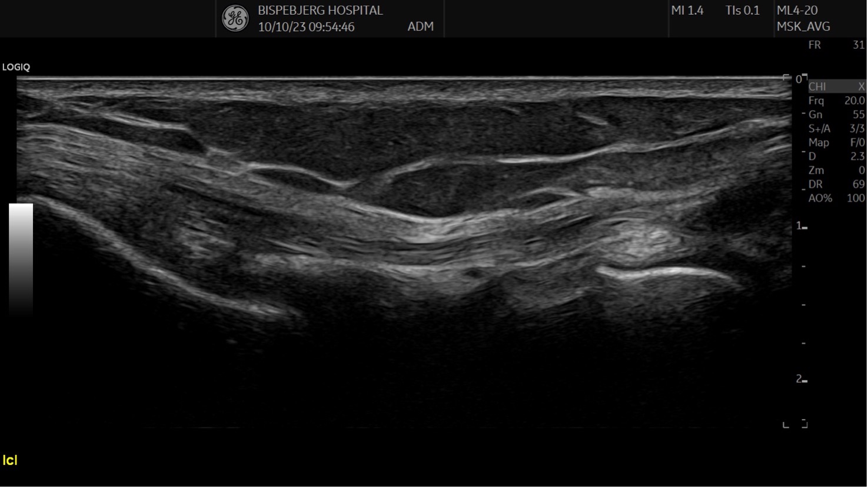Click the S+/A 3/3 parameter
The height and width of the screenshot is (489, 868).
tap(836, 129)
